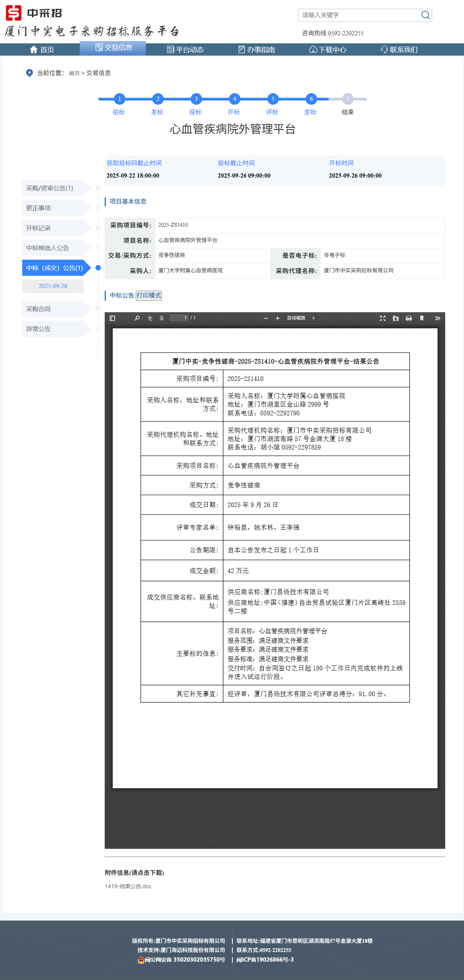Open the 自动缩放 zoom dropdown
This screenshot has height=980, width=464.
pyautogui.click(x=301, y=318)
